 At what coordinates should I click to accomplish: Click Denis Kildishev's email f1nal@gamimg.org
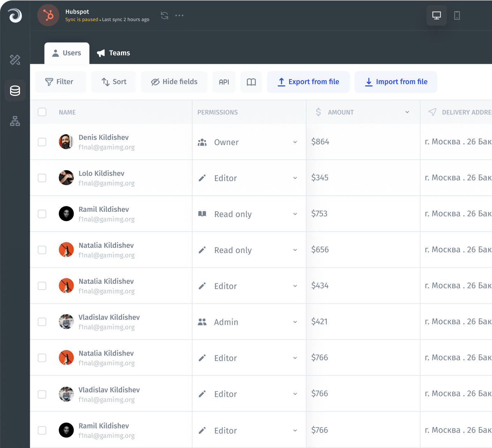[x=107, y=147]
